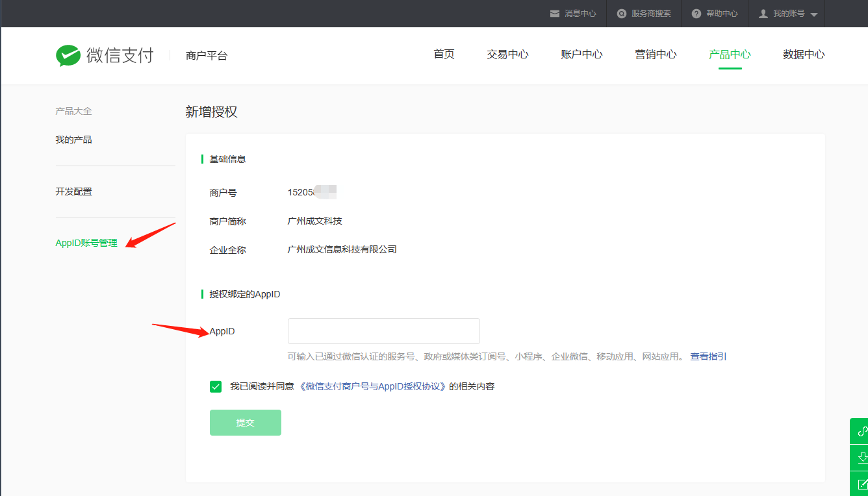This screenshot has width=868, height=496.
Task: Click the WeChat Pay logo
Action: point(105,55)
